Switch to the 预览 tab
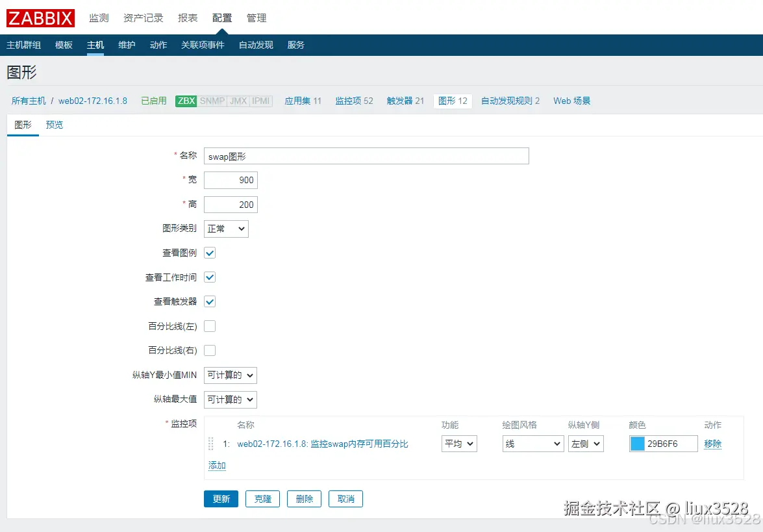Image resolution: width=763 pixels, height=532 pixels. [x=55, y=125]
